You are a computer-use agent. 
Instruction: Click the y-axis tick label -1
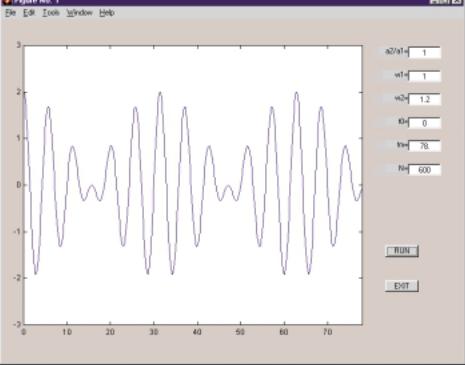tap(17, 231)
